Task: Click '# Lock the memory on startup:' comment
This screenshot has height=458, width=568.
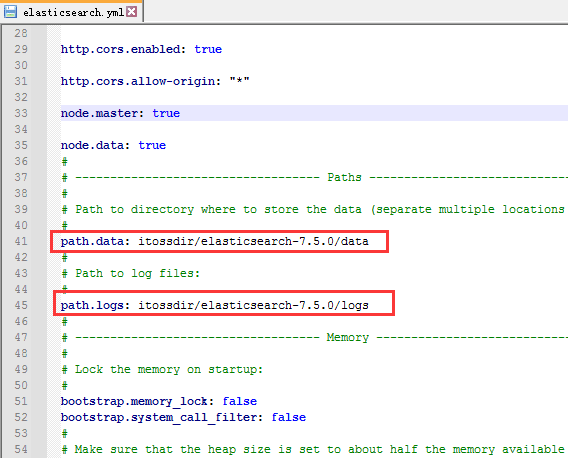Action: (162, 369)
